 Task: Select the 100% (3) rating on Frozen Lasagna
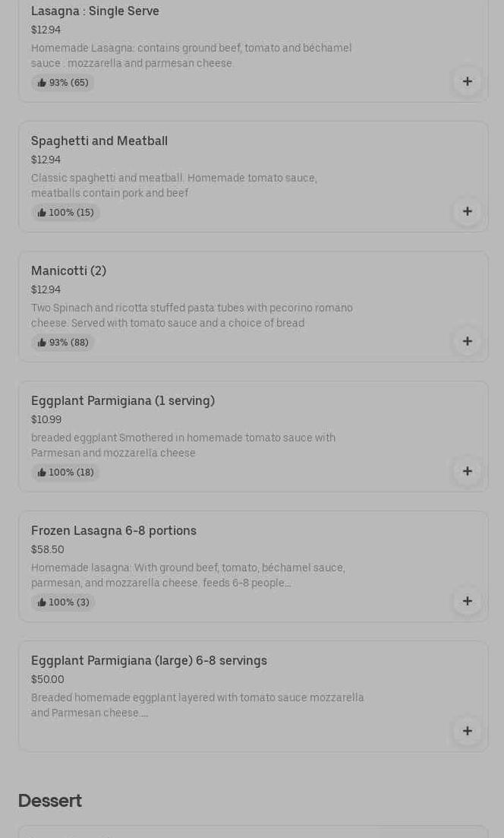63,602
